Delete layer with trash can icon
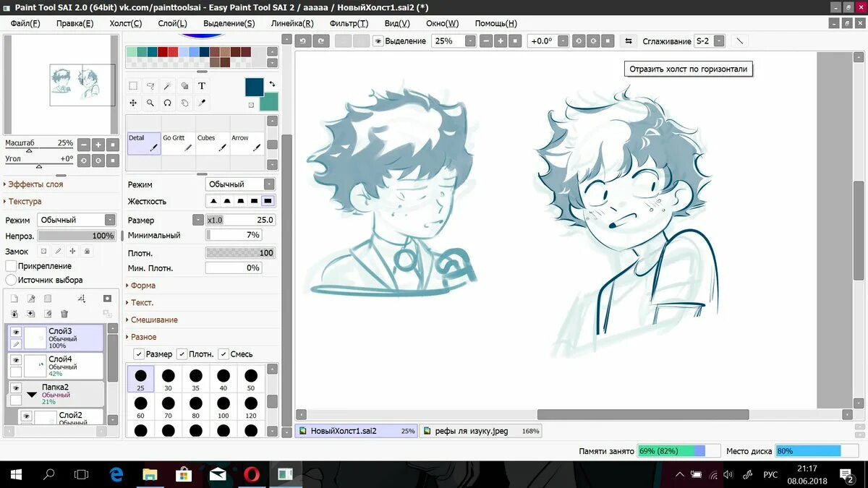 pos(64,314)
